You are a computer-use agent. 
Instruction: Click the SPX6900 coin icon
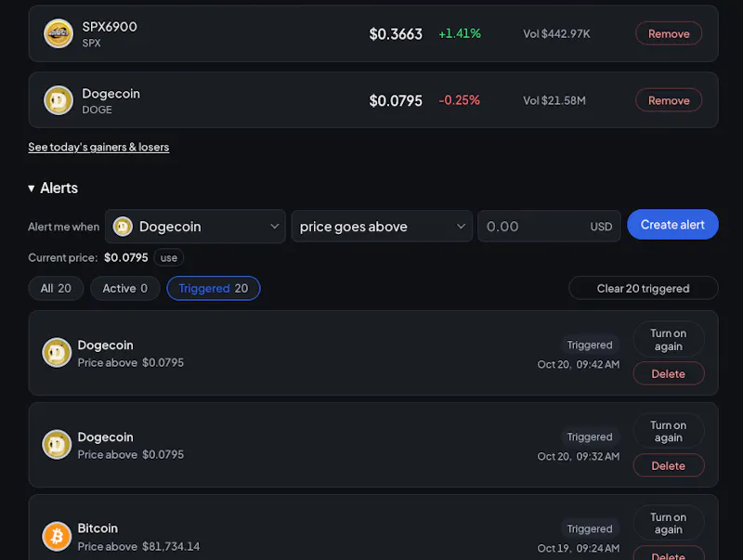59,33
